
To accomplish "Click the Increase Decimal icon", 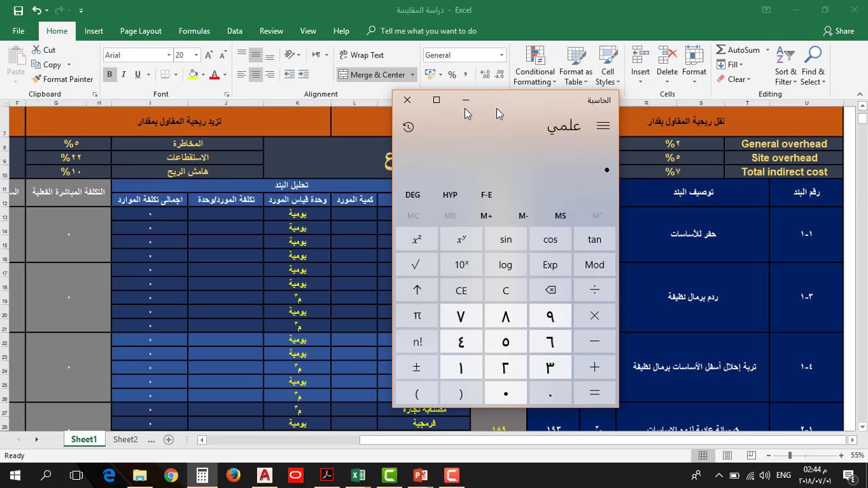I will pos(485,75).
